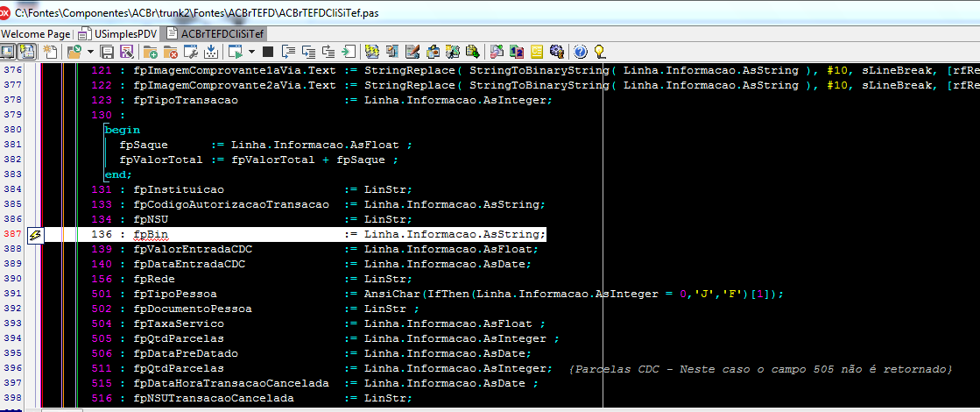Click 'fpTaxaServico' on line 393
This screenshot has width=980, height=412.
point(179,323)
